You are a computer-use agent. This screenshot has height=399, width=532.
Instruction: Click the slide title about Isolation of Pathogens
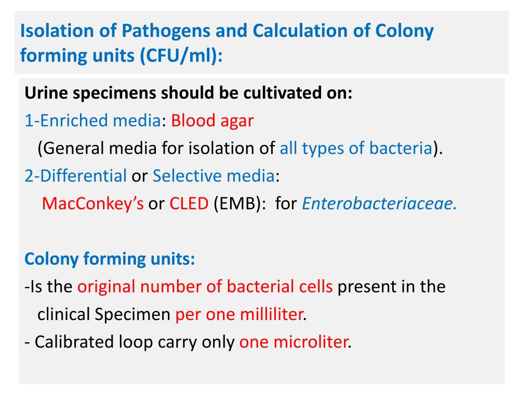click(x=227, y=31)
